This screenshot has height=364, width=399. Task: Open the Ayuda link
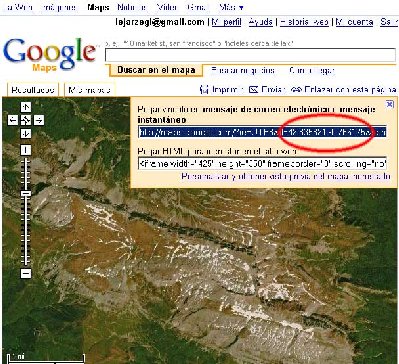point(260,22)
